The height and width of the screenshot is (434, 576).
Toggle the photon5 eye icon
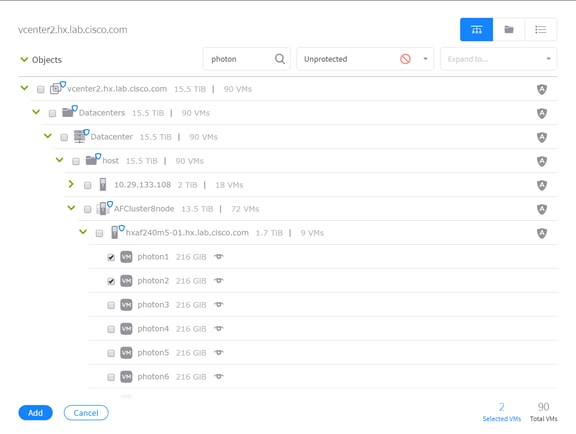point(219,352)
